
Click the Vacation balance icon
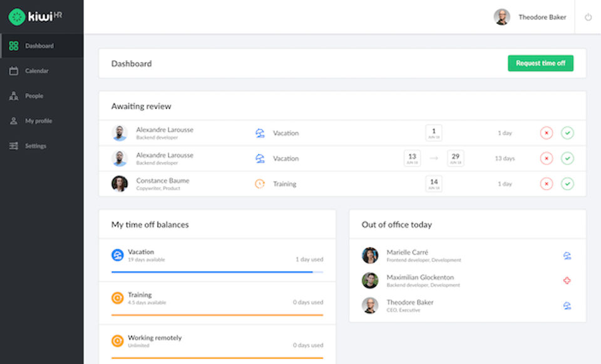117,255
